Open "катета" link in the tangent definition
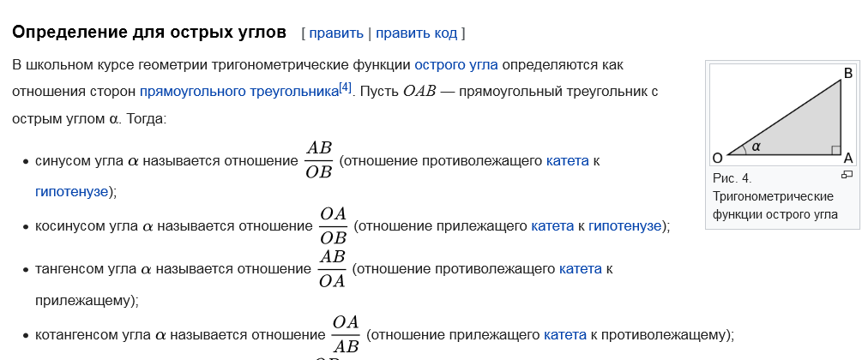 click(580, 269)
